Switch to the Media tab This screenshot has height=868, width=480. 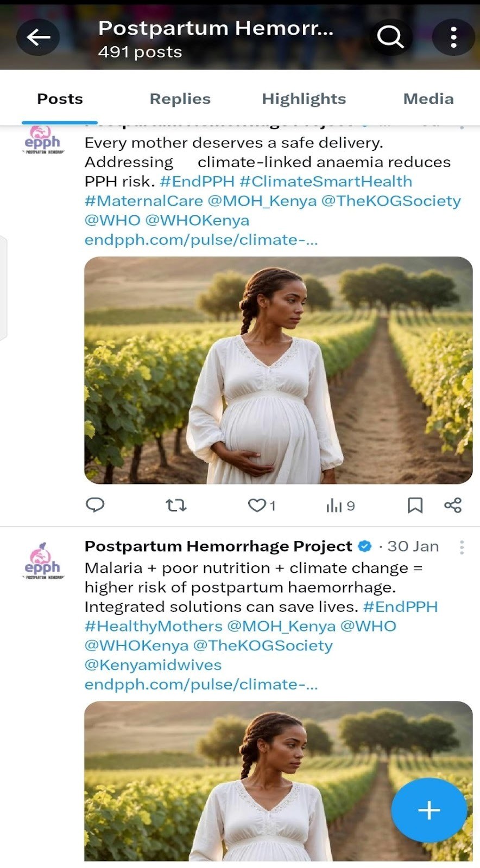(x=428, y=98)
